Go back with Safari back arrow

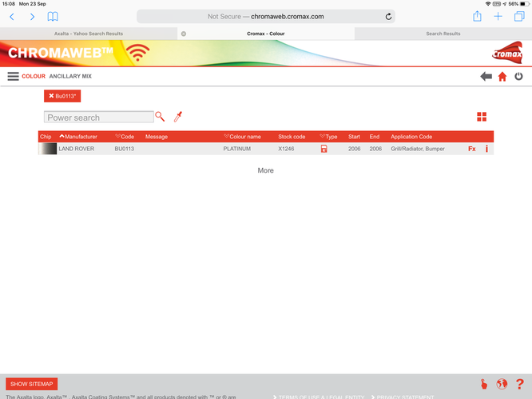12,17
